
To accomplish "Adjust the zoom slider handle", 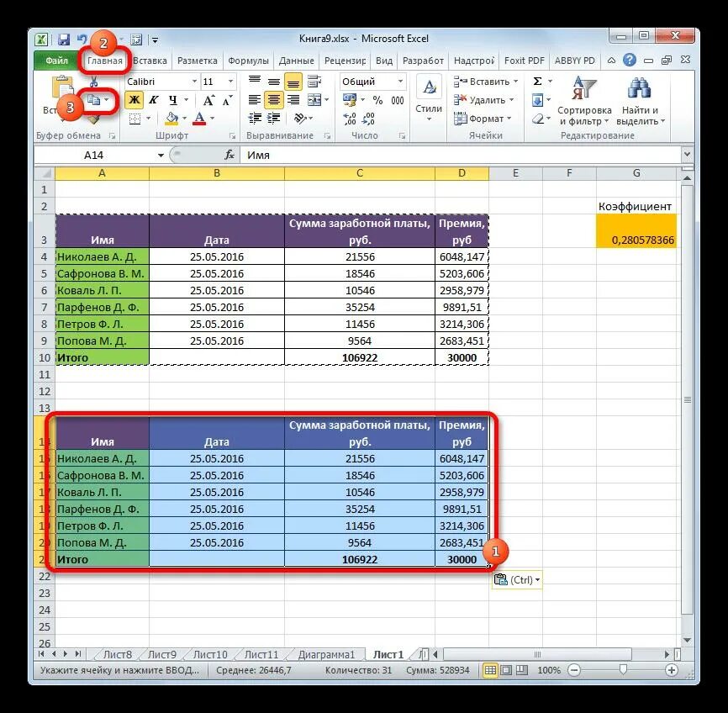I will coord(623,669).
